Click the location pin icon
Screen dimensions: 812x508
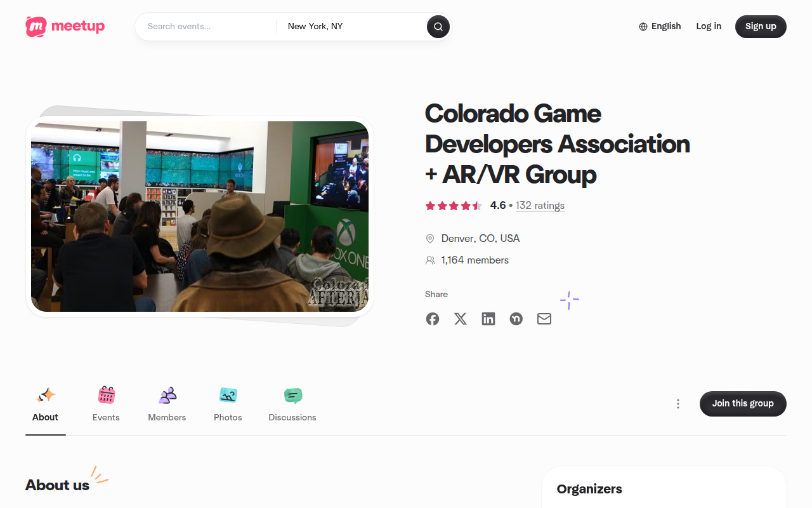[430, 239]
